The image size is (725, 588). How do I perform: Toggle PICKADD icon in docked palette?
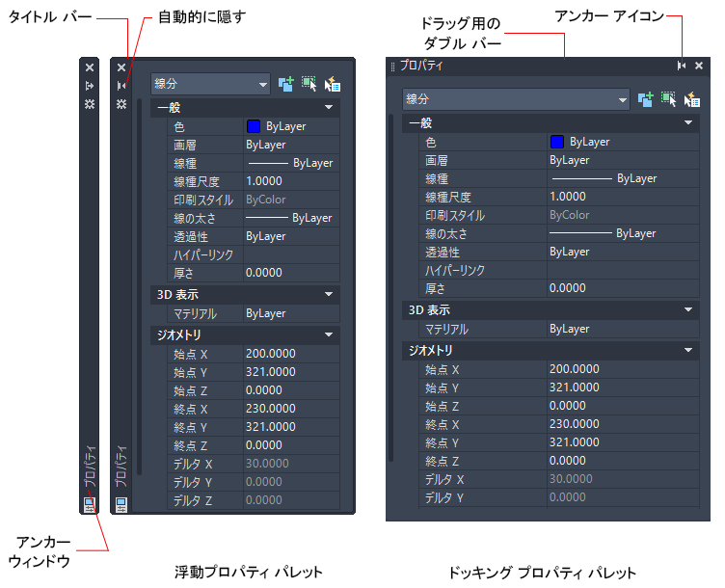tap(646, 99)
